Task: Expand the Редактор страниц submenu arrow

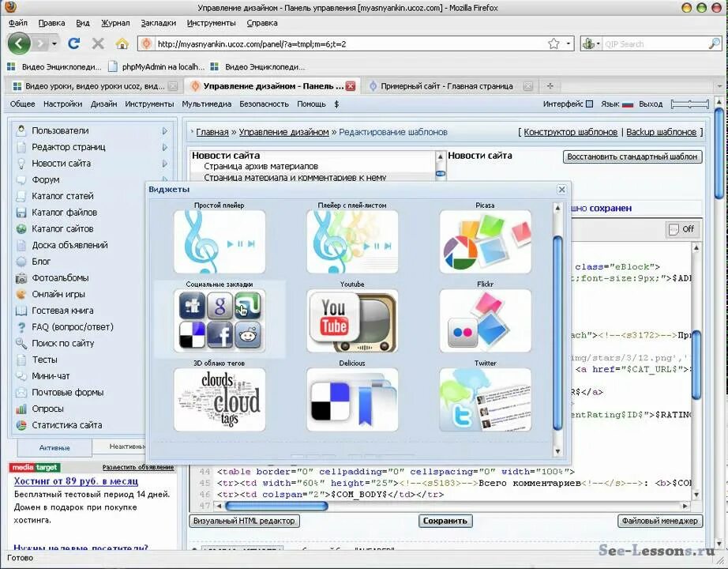Action: coord(165,147)
